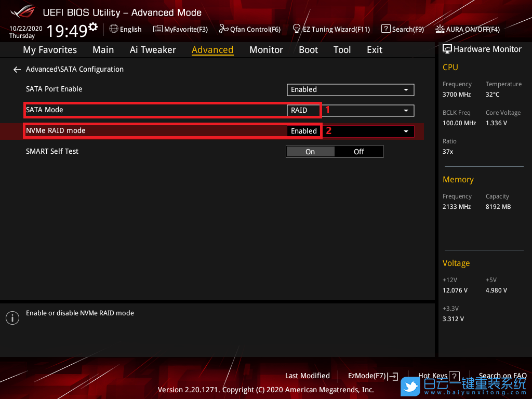This screenshot has height=399, width=532.
Task: Click the back arrow beside Advanced\SATA Configuration
Action: 17,70
